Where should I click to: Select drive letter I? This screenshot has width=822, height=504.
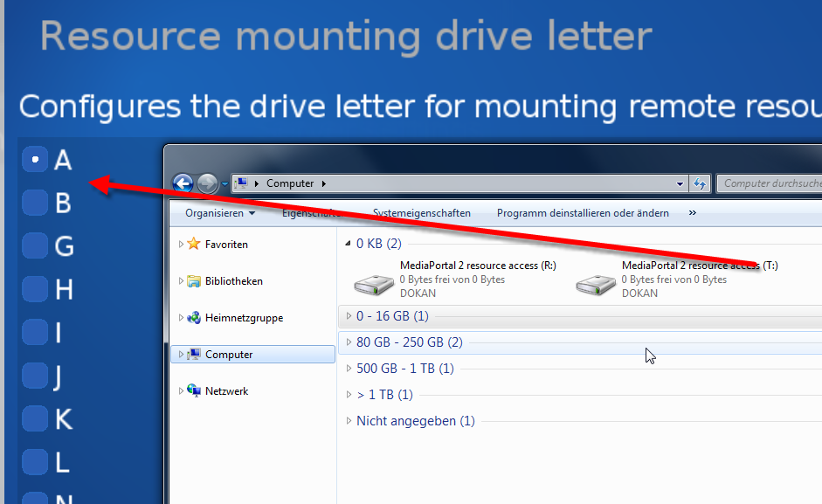[x=35, y=333]
